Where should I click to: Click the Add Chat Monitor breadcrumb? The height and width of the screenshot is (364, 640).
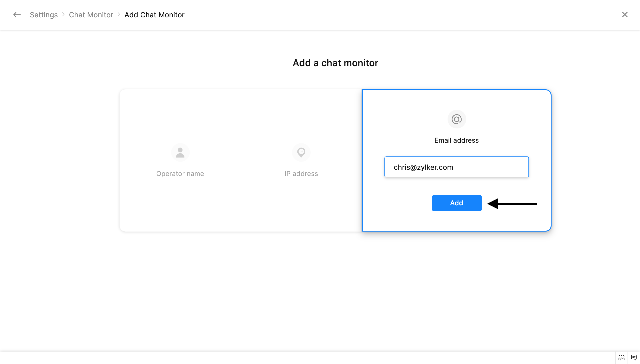pos(154,15)
